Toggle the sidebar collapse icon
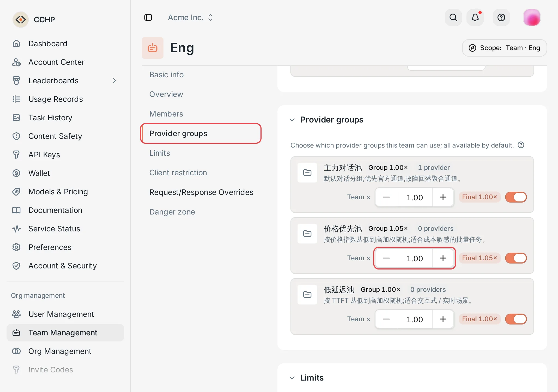Viewport: 558px width, 392px height. (x=148, y=17)
